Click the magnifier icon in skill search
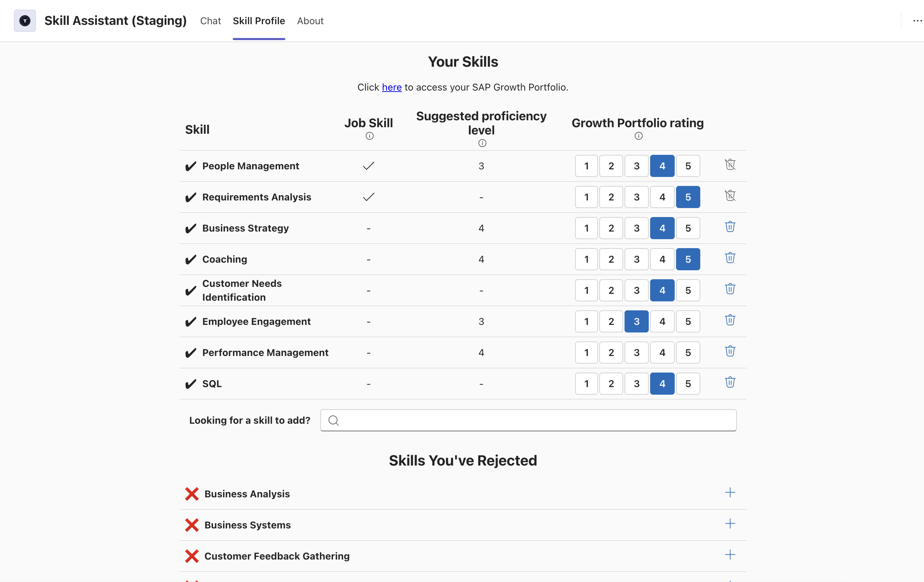This screenshot has height=582, width=924. (x=333, y=420)
